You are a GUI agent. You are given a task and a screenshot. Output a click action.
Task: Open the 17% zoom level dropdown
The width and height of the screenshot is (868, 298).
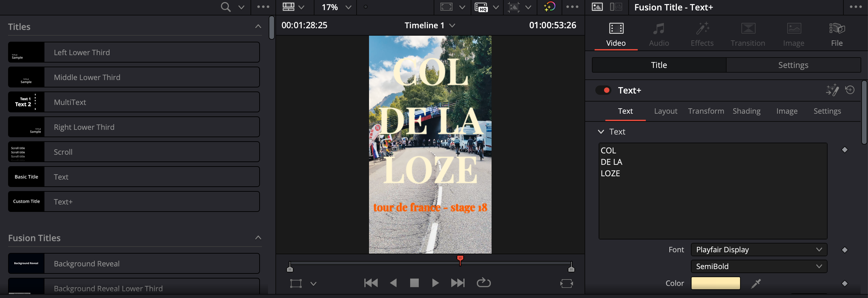[336, 7]
